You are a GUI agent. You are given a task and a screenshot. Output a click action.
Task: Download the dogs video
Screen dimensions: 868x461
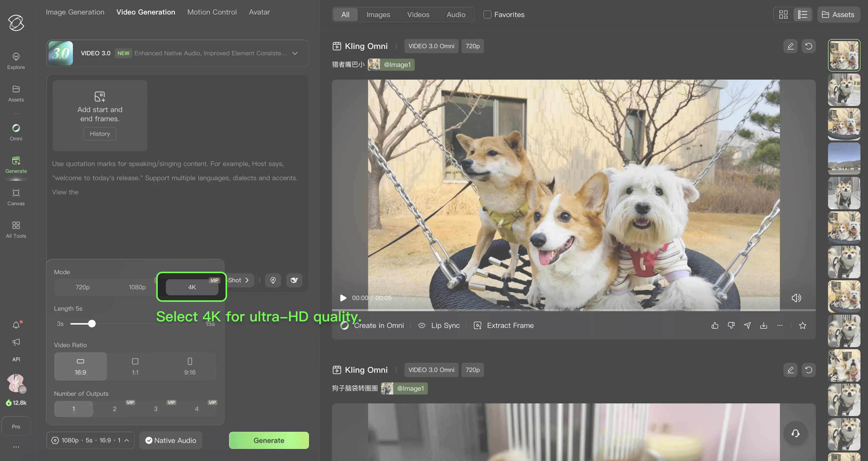point(764,325)
